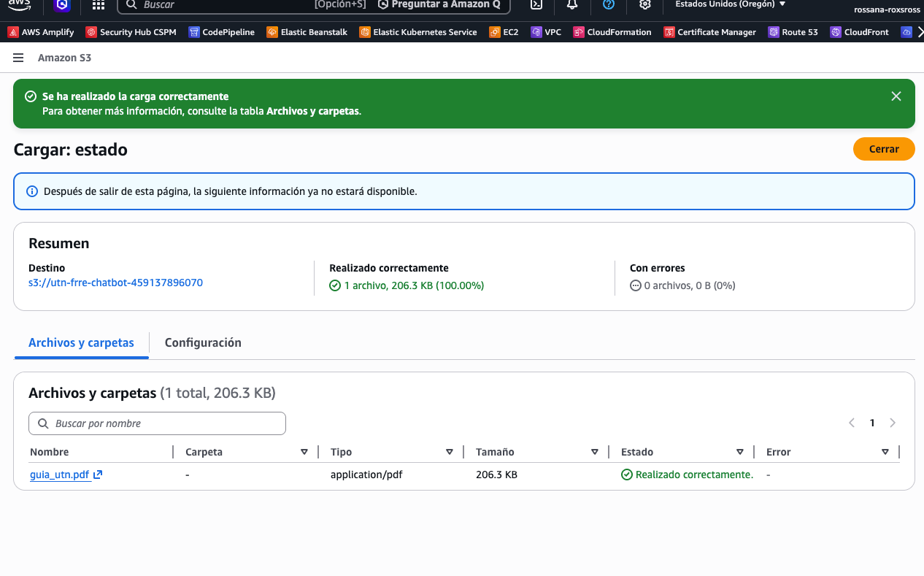Screen dimensions: 924x576
Task: Open the Security Hub CSPM shortcut
Action: (x=131, y=32)
